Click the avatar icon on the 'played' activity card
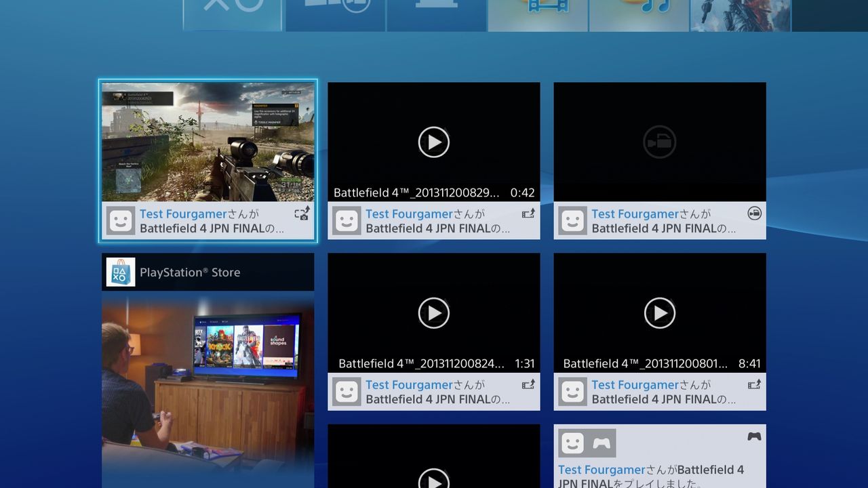 [x=572, y=443]
